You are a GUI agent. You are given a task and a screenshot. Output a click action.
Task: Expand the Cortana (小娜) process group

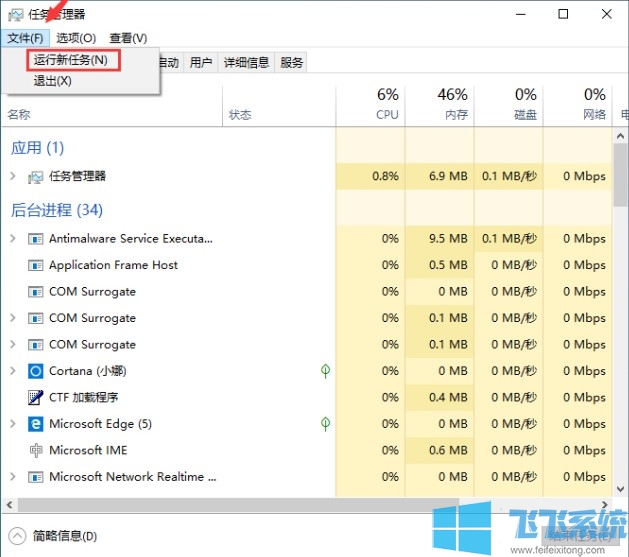point(13,371)
